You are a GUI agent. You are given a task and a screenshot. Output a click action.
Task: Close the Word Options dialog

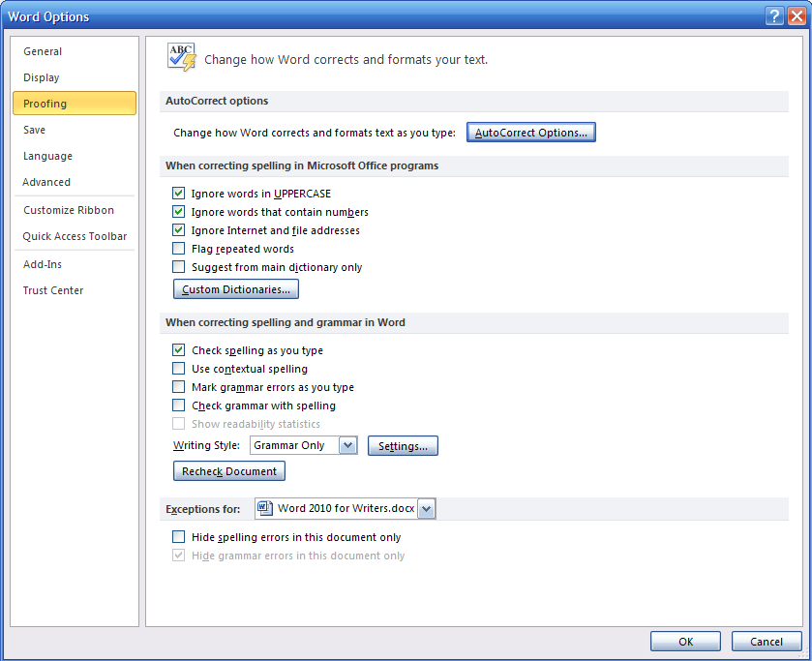click(x=796, y=16)
